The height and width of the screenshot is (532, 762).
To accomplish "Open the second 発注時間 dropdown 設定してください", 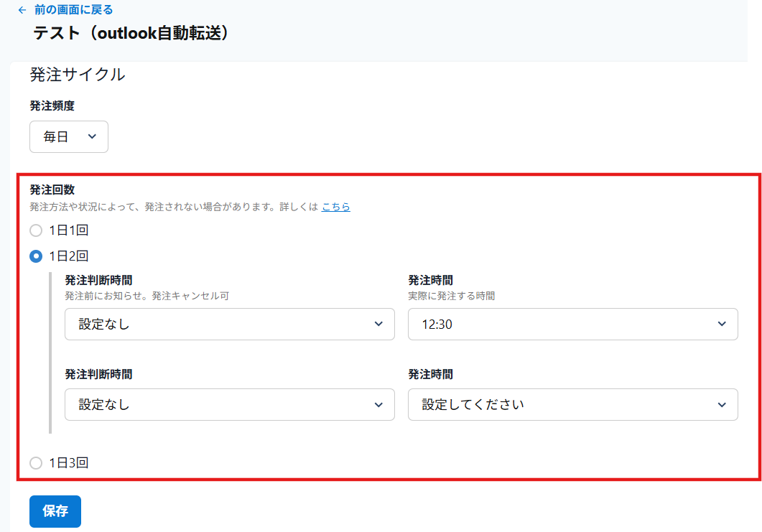I will click(x=572, y=404).
